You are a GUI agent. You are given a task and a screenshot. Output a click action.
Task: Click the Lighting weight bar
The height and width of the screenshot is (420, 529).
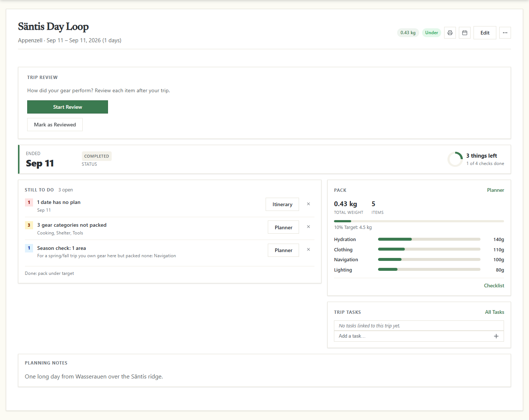[429, 269]
